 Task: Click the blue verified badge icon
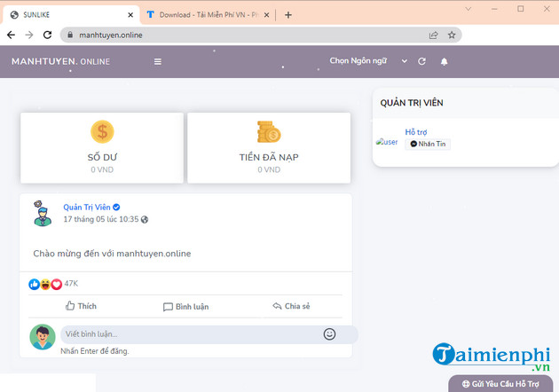116,207
